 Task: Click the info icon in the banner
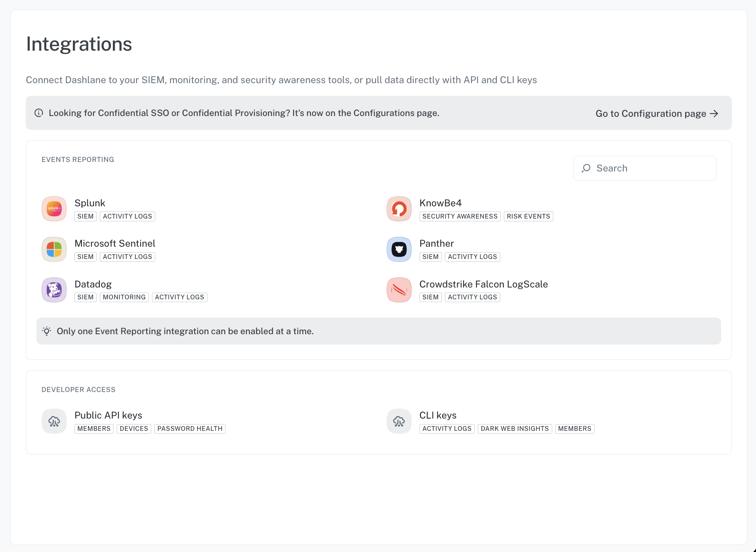39,113
